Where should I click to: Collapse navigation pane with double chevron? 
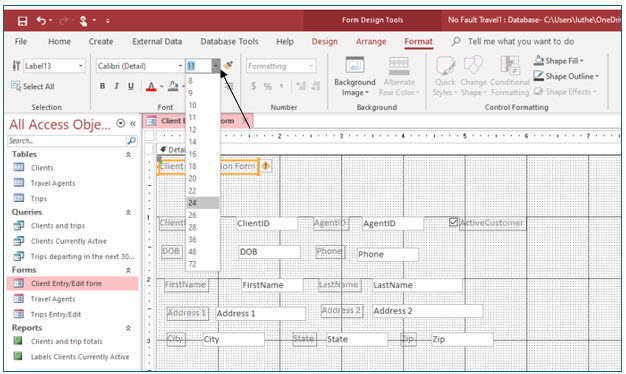click(133, 124)
